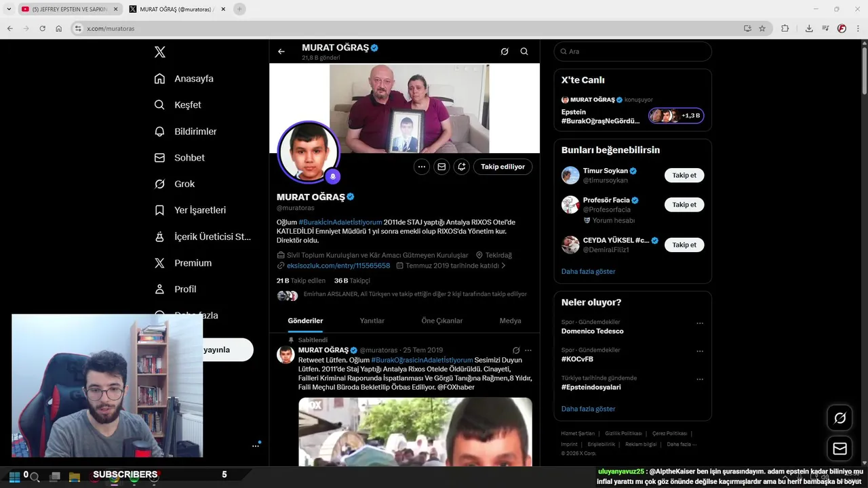Reload the page in Chrome
The height and width of the screenshot is (488, 868).
[42, 28]
